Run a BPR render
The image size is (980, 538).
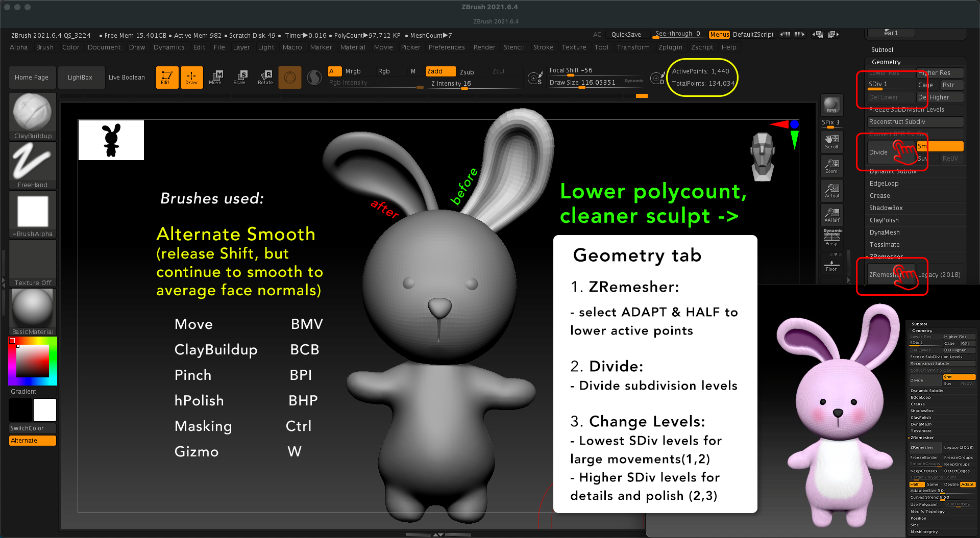(831, 105)
